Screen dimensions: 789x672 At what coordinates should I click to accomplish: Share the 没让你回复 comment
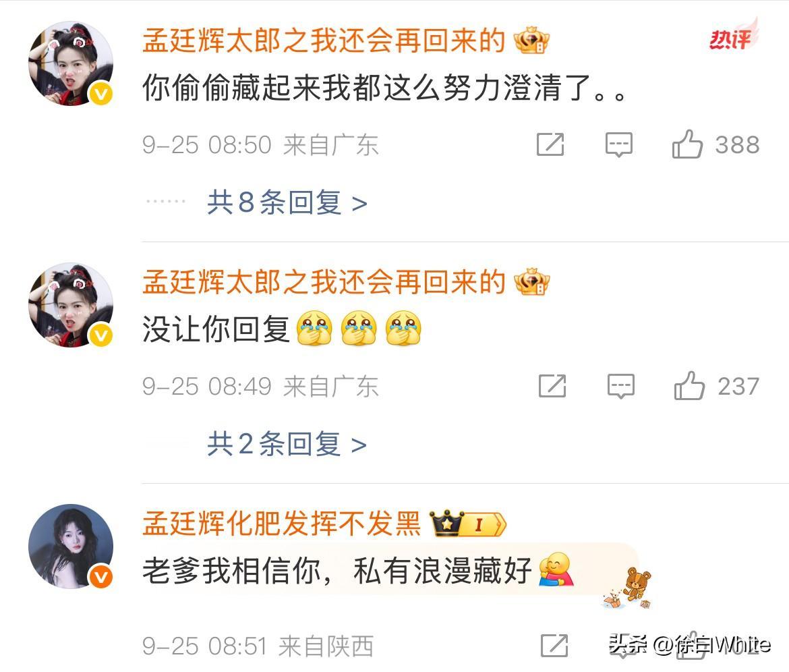pos(552,386)
